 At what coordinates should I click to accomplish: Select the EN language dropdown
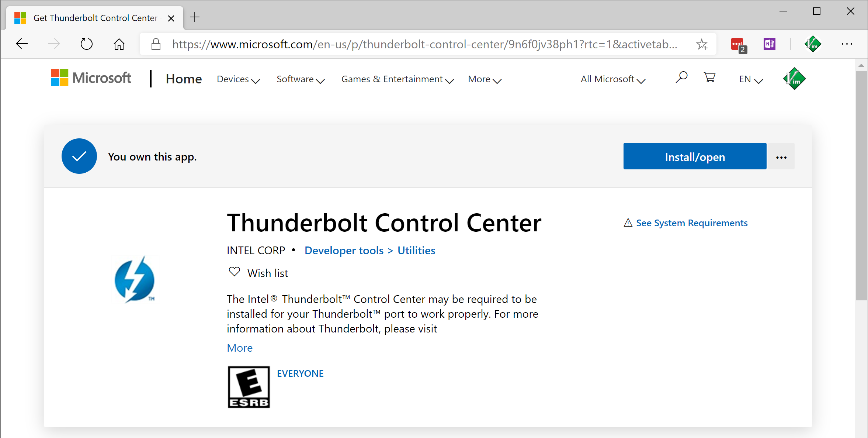pyautogui.click(x=748, y=79)
